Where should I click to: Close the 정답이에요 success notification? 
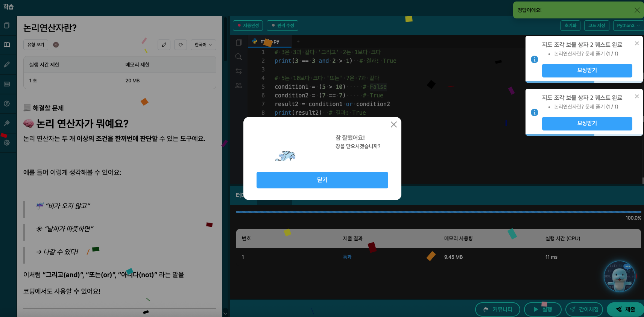pos(637,10)
